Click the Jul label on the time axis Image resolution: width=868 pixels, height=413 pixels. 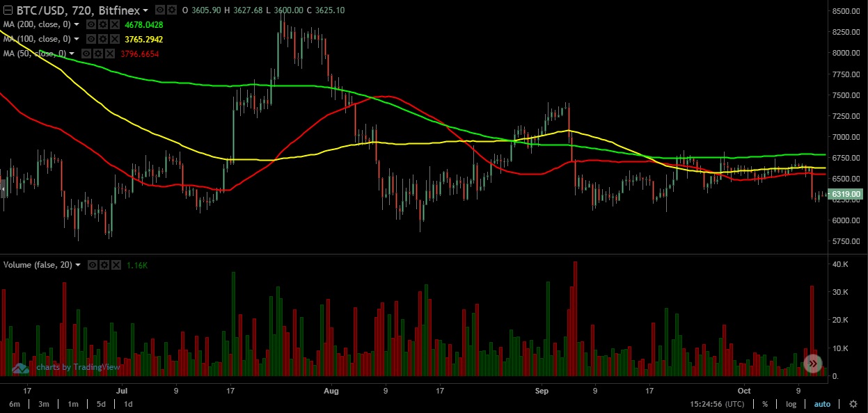coord(122,391)
